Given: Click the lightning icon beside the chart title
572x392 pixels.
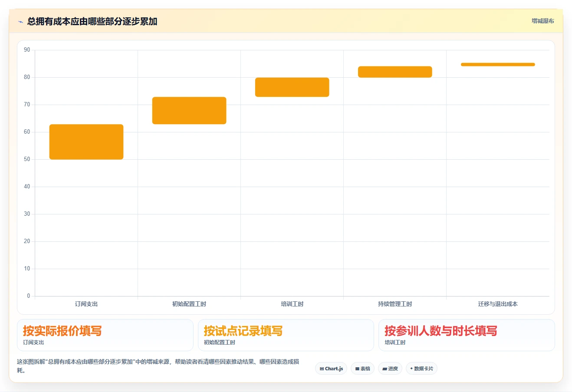Looking at the screenshot, I should point(20,22).
